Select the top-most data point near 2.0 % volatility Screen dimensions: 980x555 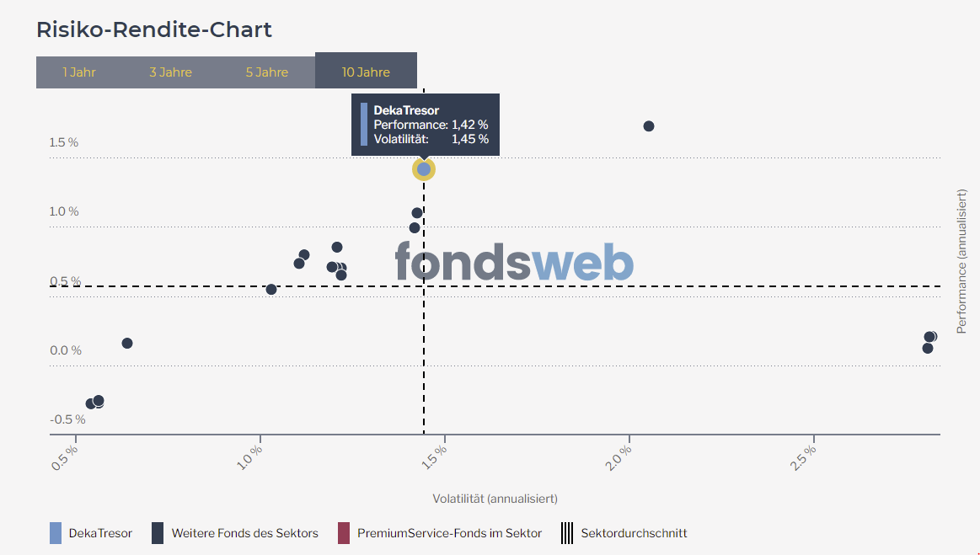649,126
